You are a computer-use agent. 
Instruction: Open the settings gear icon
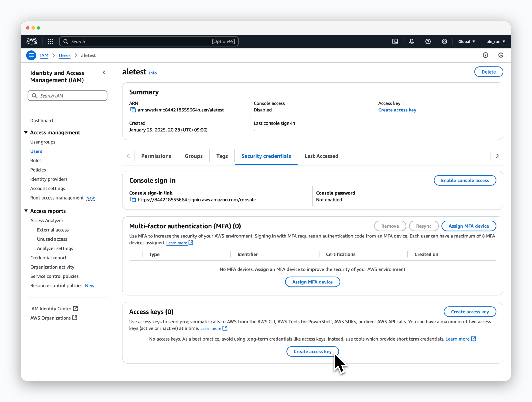point(444,42)
